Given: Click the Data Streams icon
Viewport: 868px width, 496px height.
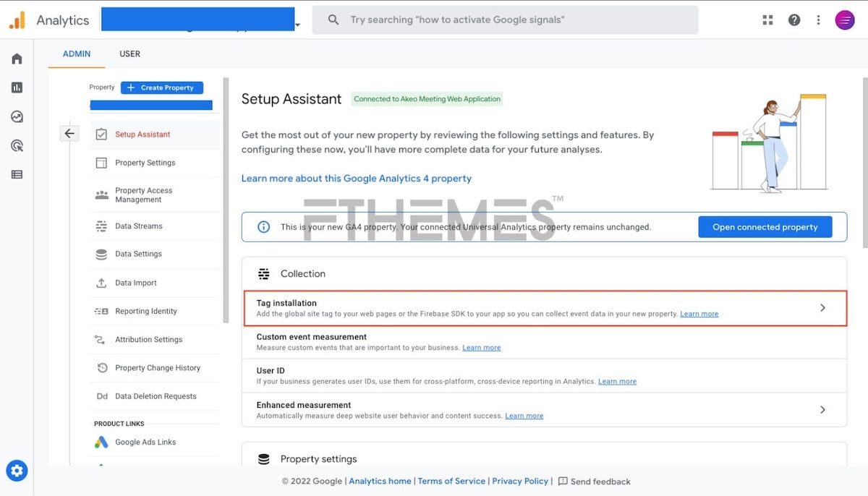Looking at the screenshot, I should point(101,226).
